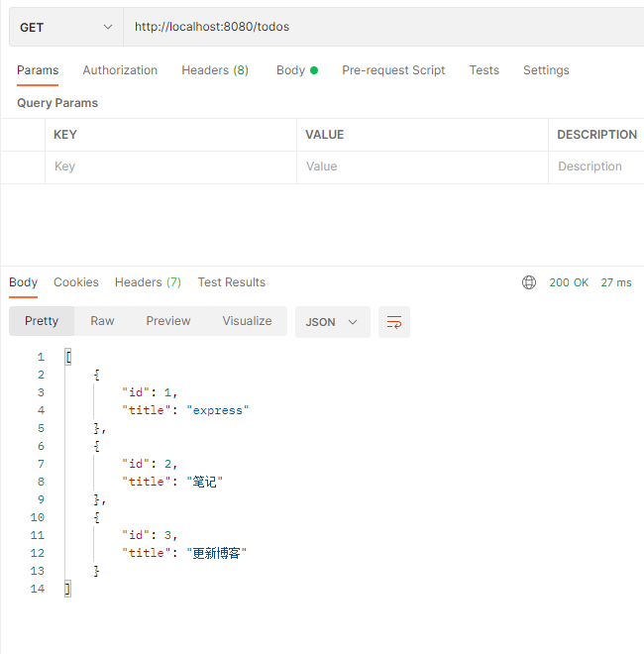Open the response Cookies tab
The width and height of the screenshot is (644, 654).
pyautogui.click(x=76, y=282)
